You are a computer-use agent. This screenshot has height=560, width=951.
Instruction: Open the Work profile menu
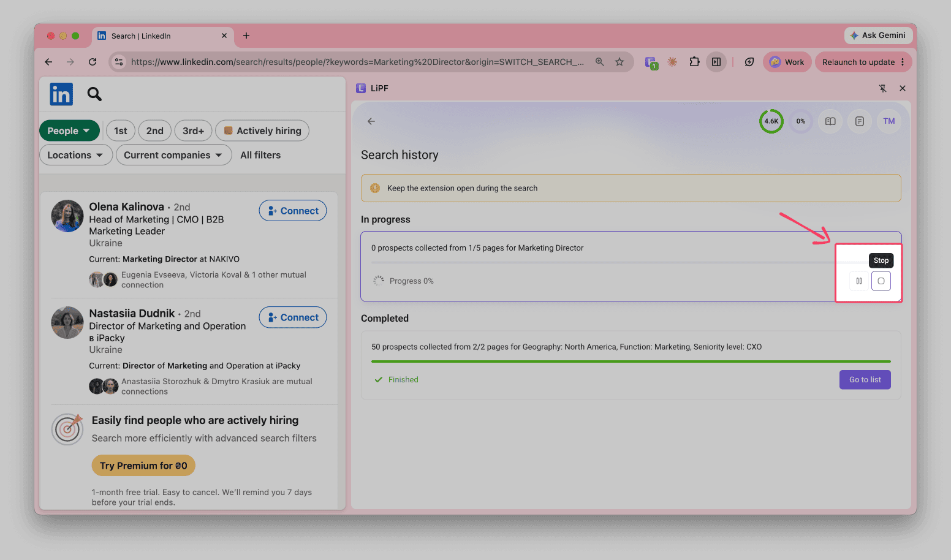pos(787,62)
